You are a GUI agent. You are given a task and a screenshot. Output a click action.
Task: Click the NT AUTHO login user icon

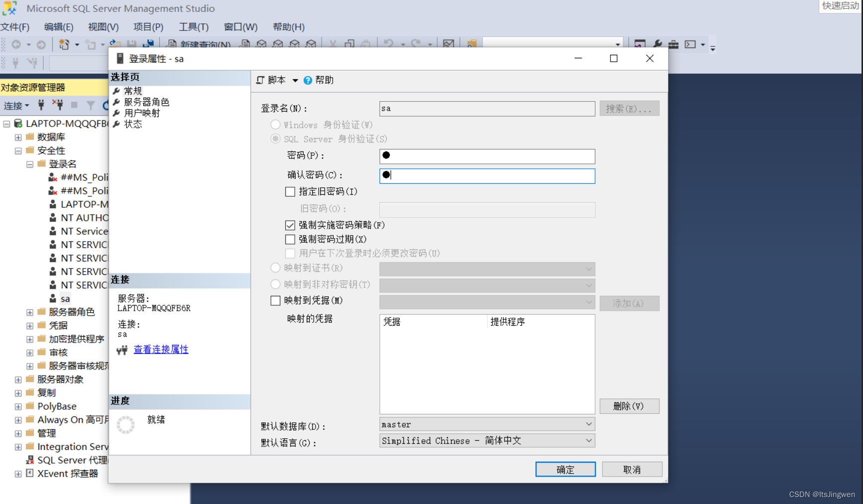tap(53, 218)
